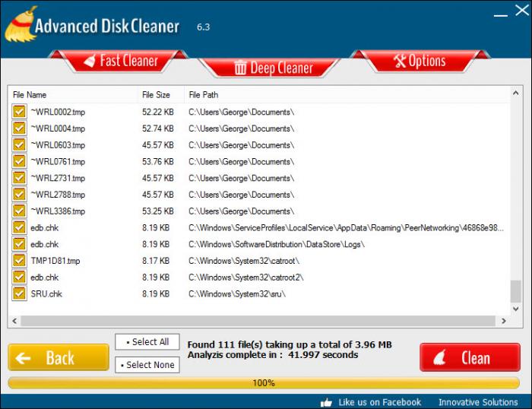Uncheck the ~WRL0004.tmp file checkbox
532x409 pixels.
tap(19, 128)
